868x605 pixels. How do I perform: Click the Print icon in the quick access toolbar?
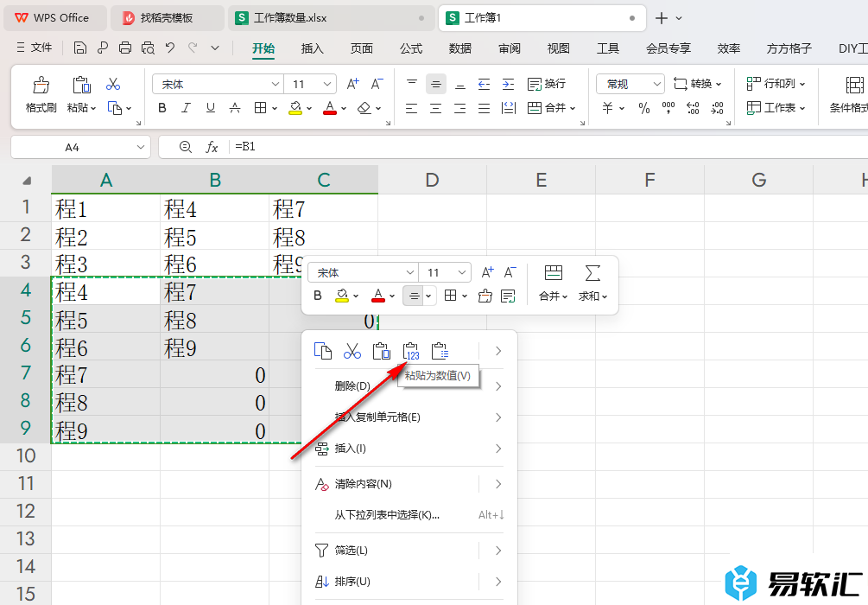125,48
